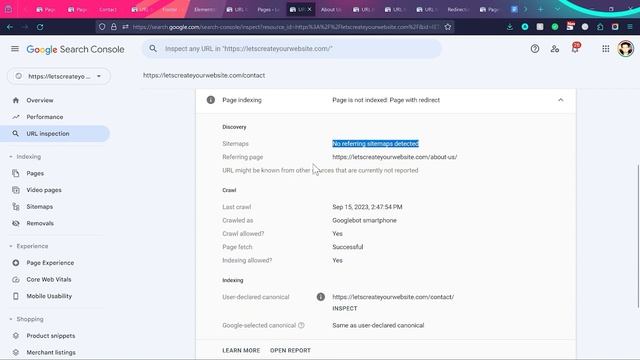
Task: Switch to the Pages browser tab
Action: (268, 9)
